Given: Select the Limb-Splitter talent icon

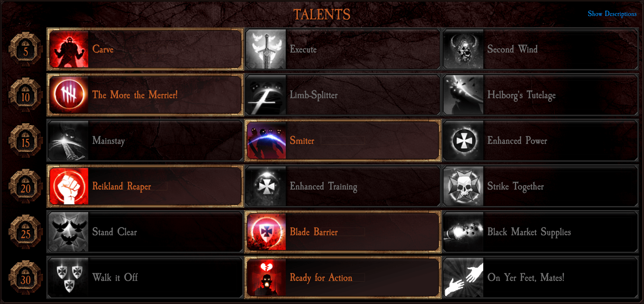Looking at the screenshot, I should [x=266, y=95].
